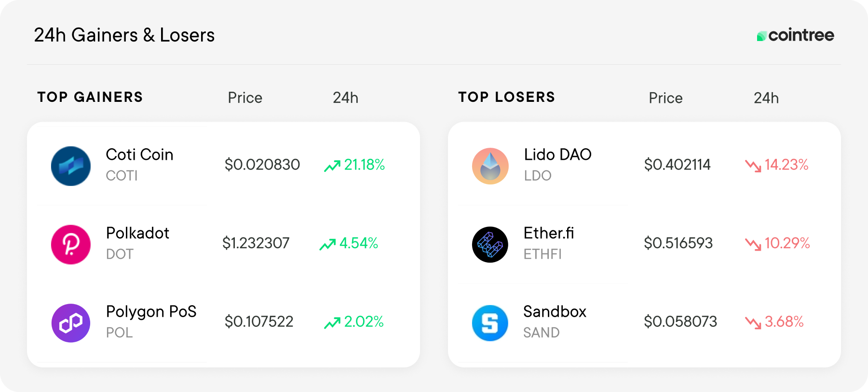Click the purple Polygon PoS icon
This screenshot has width=868, height=392.
pos(71,323)
